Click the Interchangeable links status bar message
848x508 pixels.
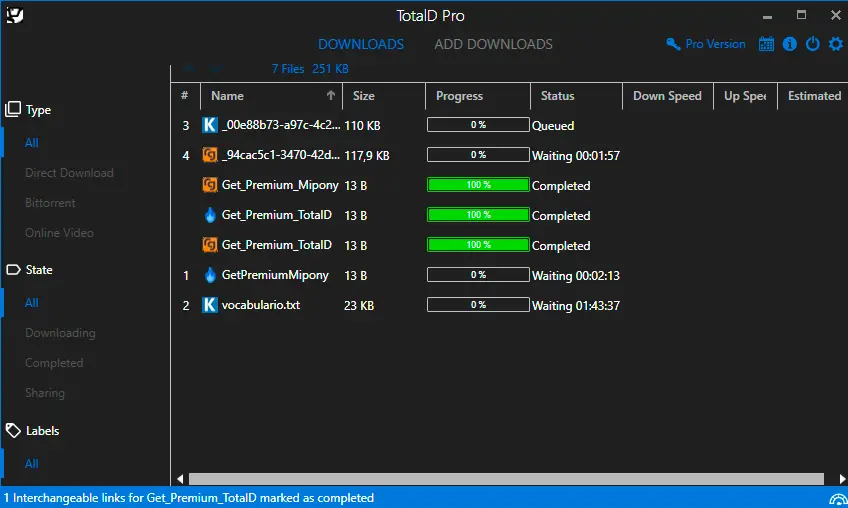click(x=189, y=498)
